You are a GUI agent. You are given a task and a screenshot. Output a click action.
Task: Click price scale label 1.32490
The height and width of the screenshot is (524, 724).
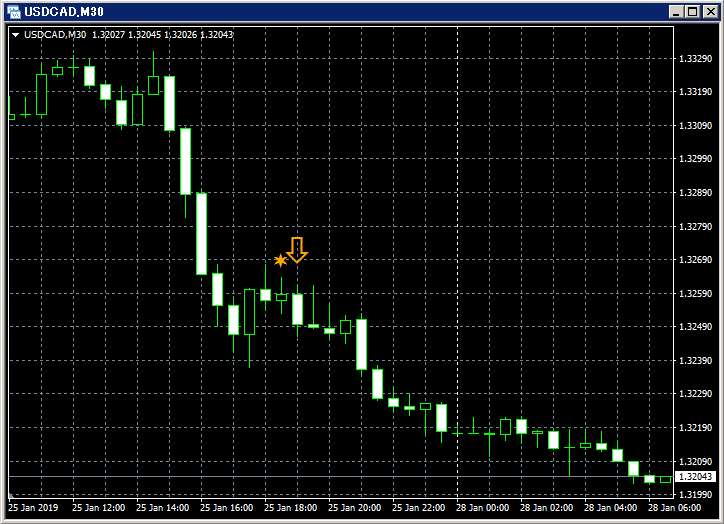pos(695,327)
